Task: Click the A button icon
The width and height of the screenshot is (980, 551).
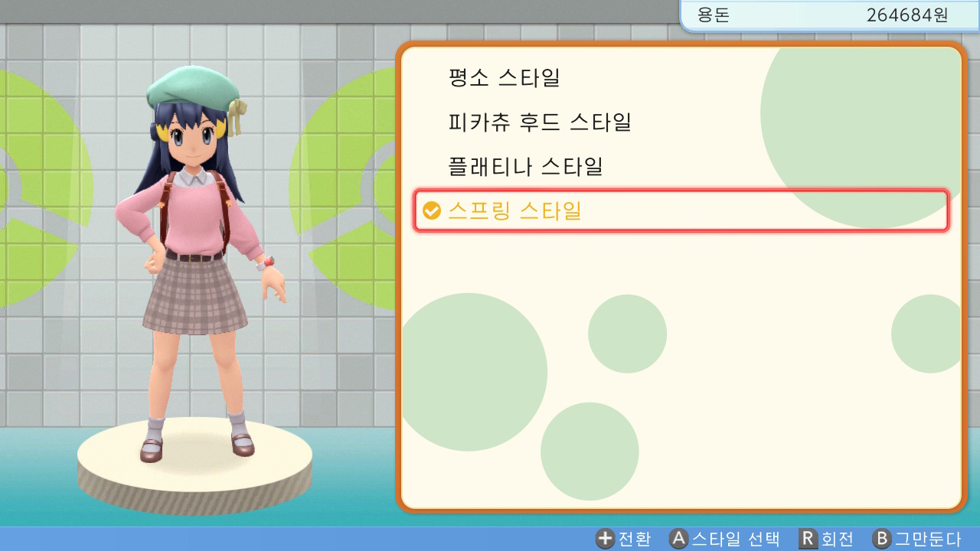Action: [678, 539]
